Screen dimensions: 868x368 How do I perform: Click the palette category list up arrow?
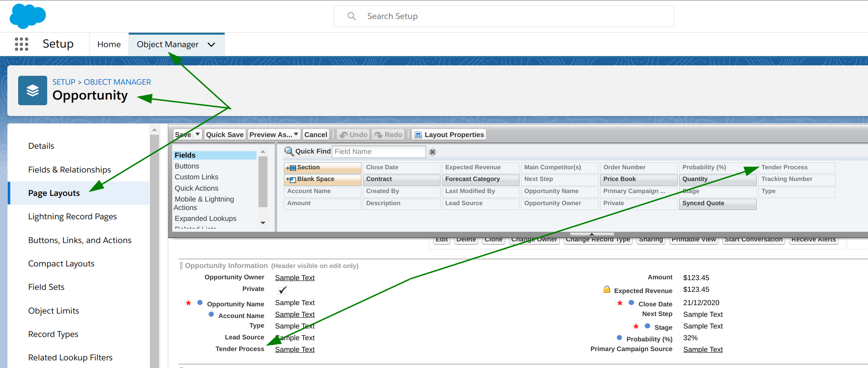coord(263,152)
